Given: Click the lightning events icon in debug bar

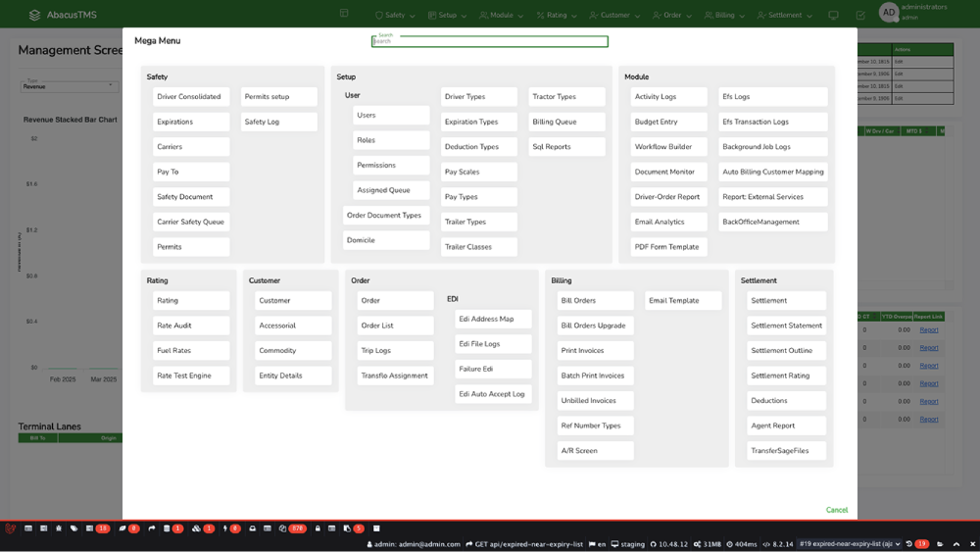Looking at the screenshot, I should 226,528.
